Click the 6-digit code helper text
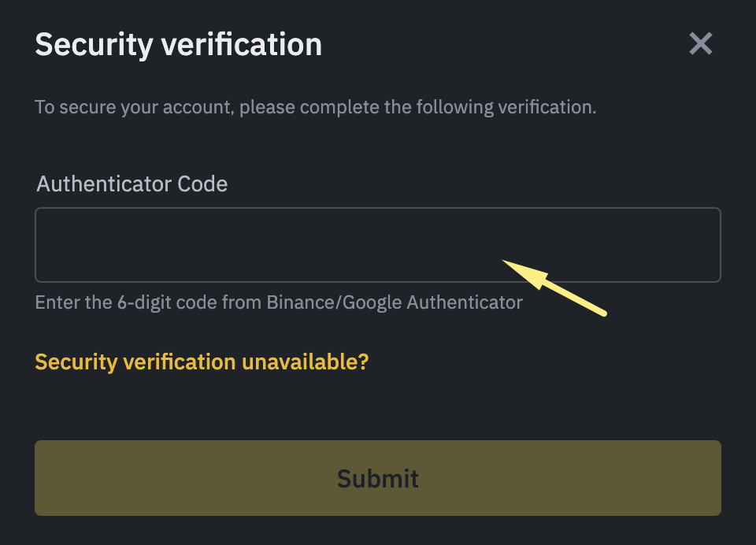Screen dimensions: 756x545 coord(279,302)
